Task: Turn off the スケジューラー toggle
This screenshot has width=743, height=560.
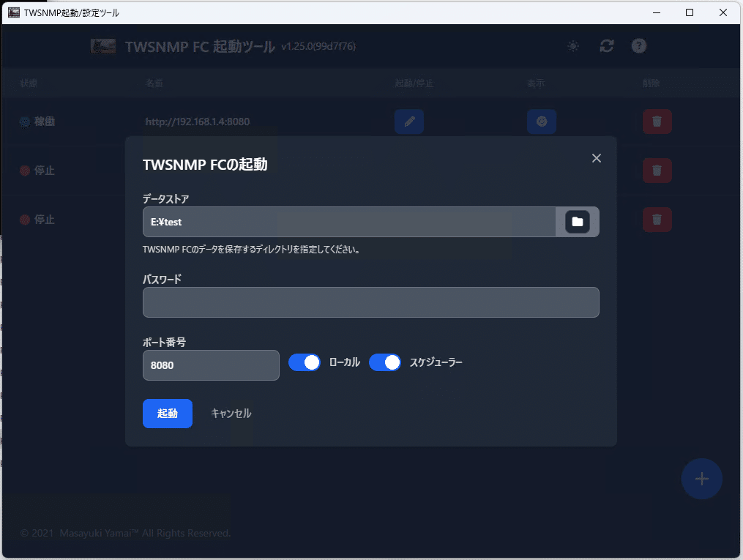Action: click(x=385, y=362)
